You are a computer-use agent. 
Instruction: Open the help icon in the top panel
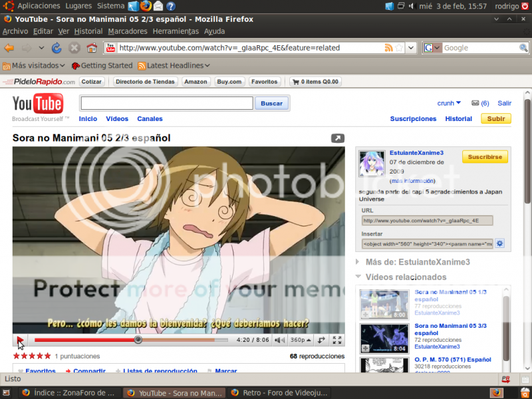171,6
